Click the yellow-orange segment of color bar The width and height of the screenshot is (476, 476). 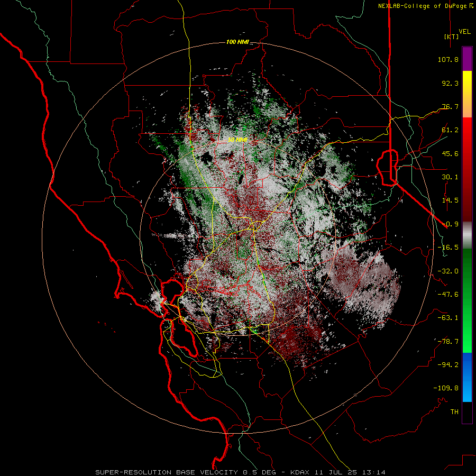(467, 94)
